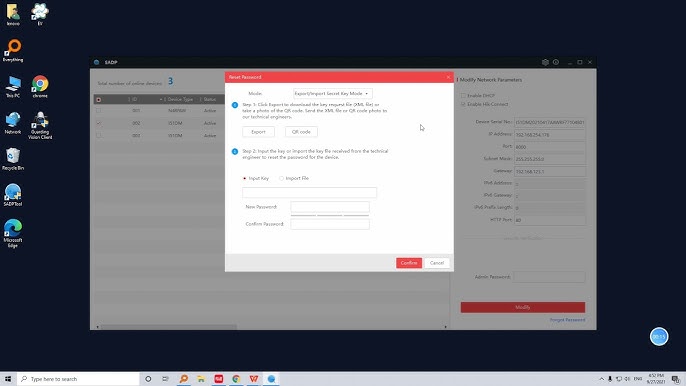Open Cortana circle on taskbar
This screenshot has height=386, width=686.
[148, 379]
